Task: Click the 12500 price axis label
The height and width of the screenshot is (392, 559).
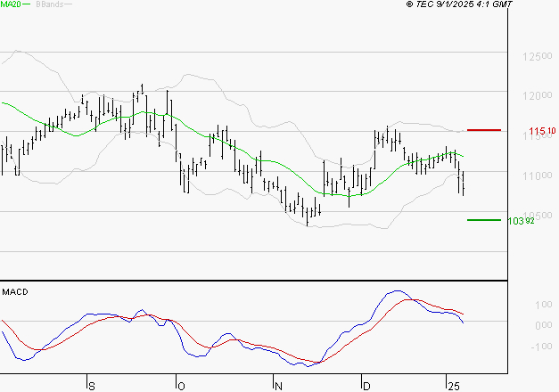Action: click(x=538, y=56)
